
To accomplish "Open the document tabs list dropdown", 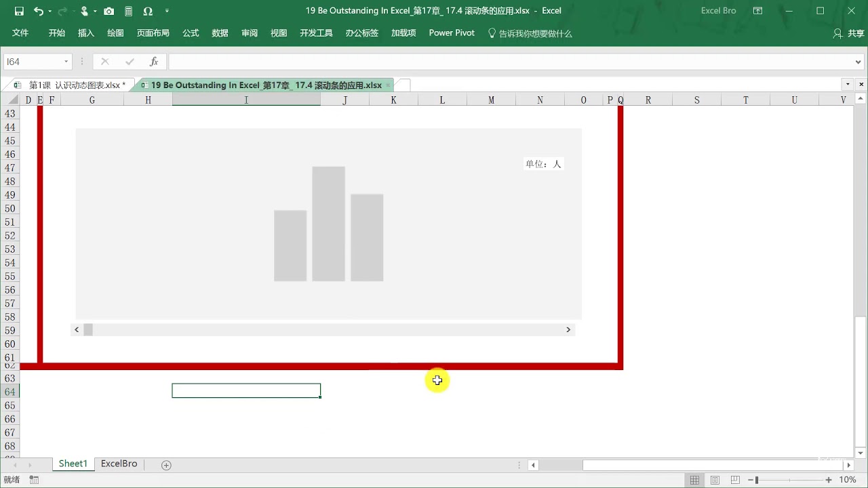I will (x=848, y=85).
